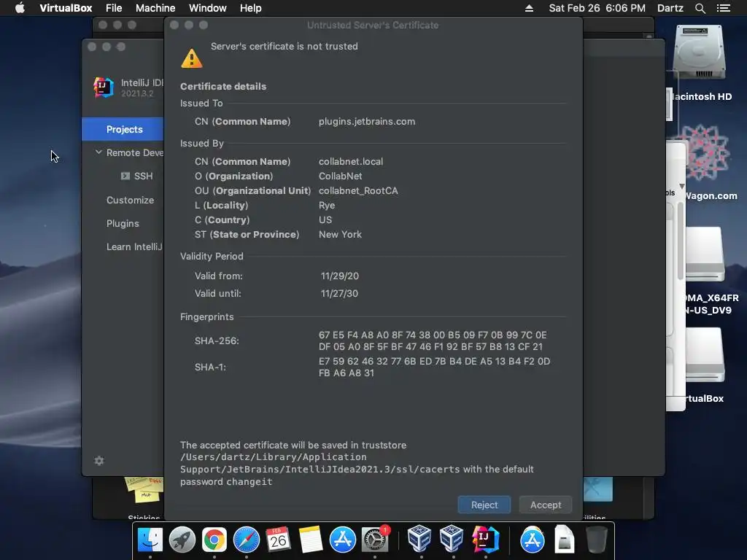Click the New York state value
Screen dimensions: 747x560
340,234
